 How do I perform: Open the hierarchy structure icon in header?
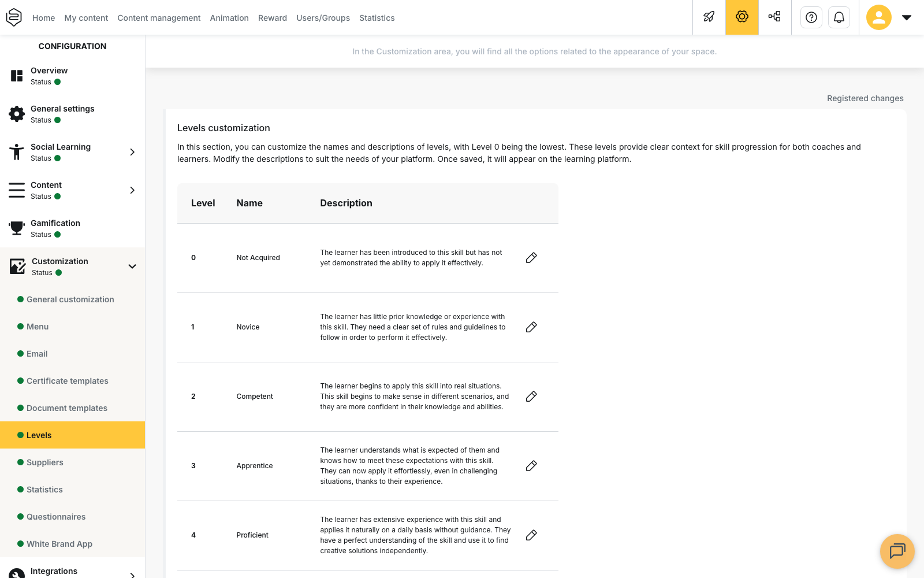[774, 17]
